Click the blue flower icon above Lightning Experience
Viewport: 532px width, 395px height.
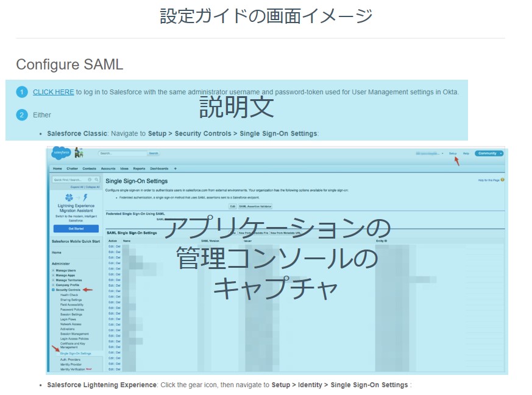[x=69, y=197]
